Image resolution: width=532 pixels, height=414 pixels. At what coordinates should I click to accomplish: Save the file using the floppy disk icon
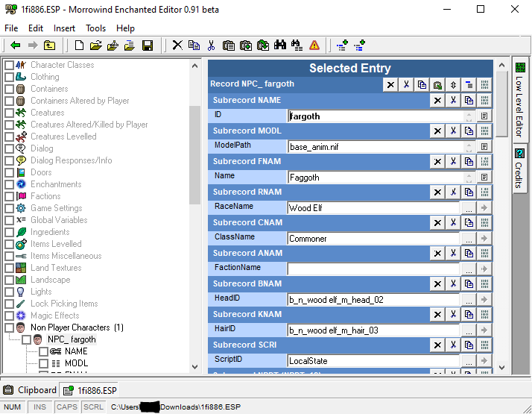point(148,46)
